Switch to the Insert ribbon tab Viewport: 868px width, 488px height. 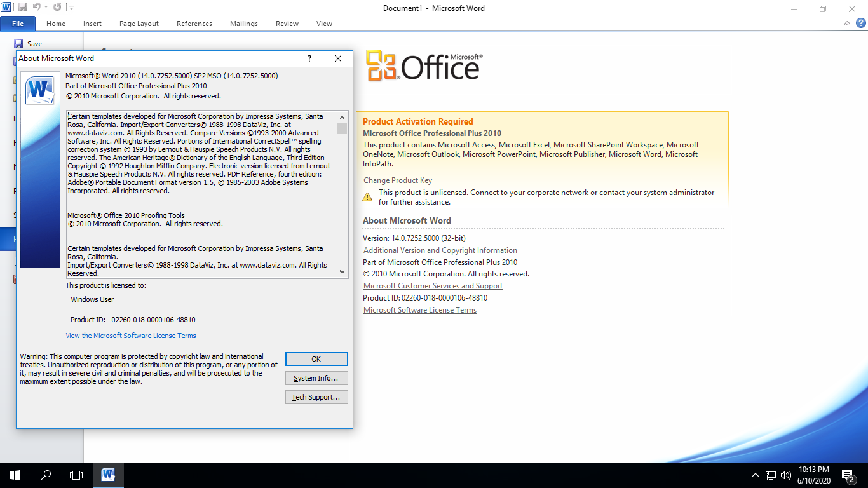coord(92,24)
